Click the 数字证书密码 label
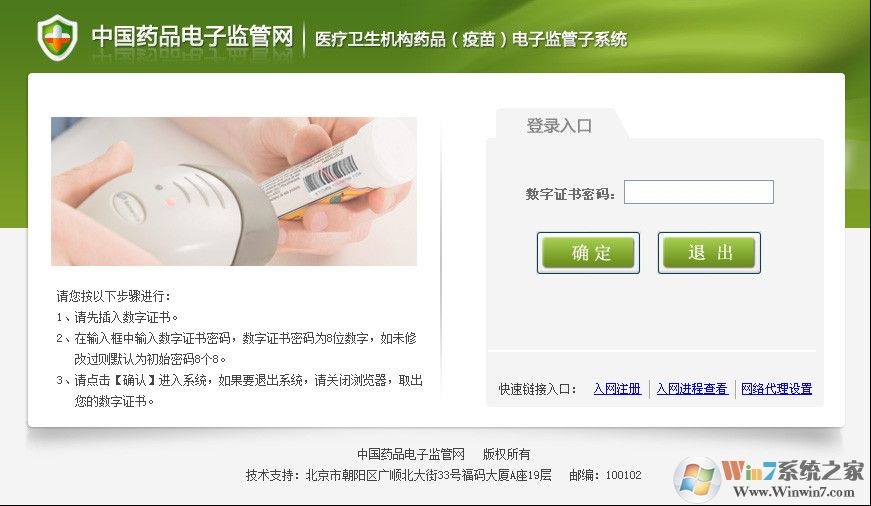Viewport: 871px width, 506px height. click(570, 194)
